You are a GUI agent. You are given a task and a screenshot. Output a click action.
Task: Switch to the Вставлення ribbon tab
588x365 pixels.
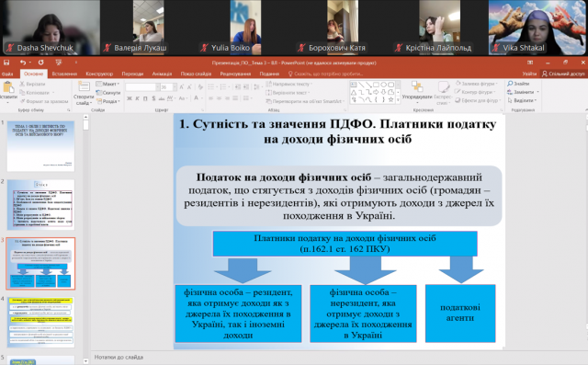(x=64, y=74)
